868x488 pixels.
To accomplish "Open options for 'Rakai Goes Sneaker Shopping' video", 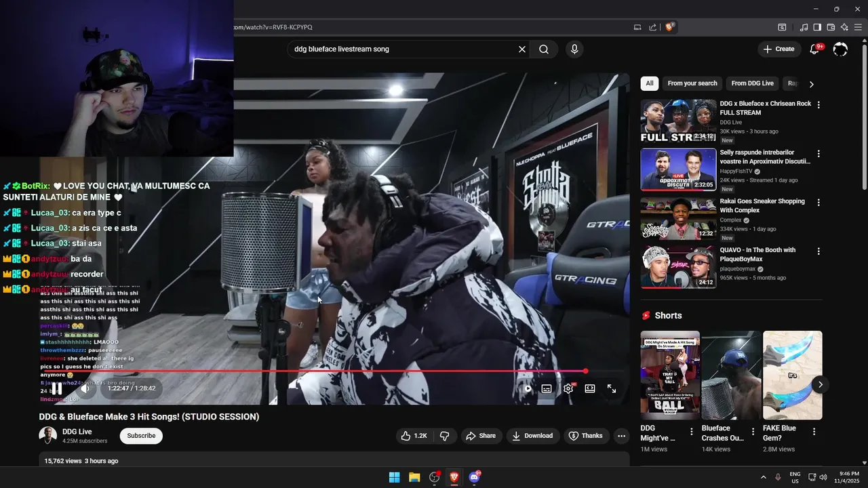I will click(818, 203).
